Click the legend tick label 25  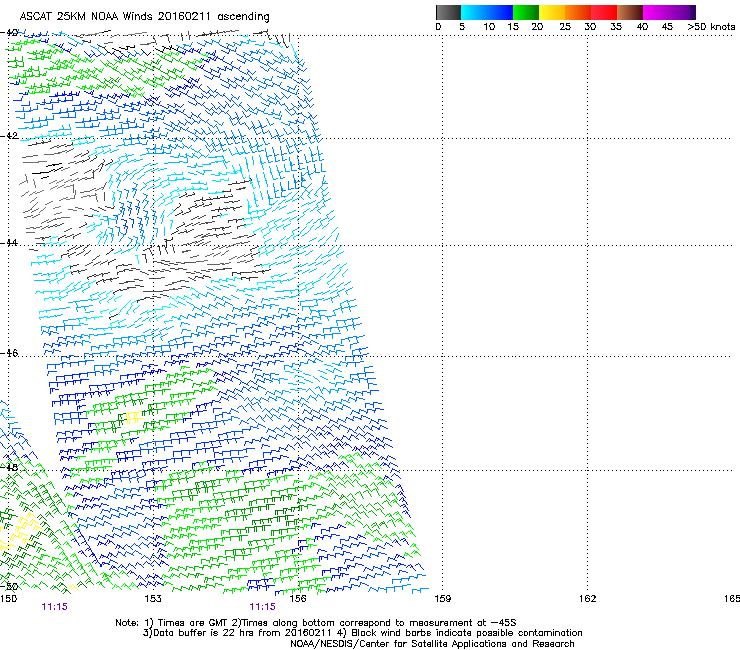(565, 27)
